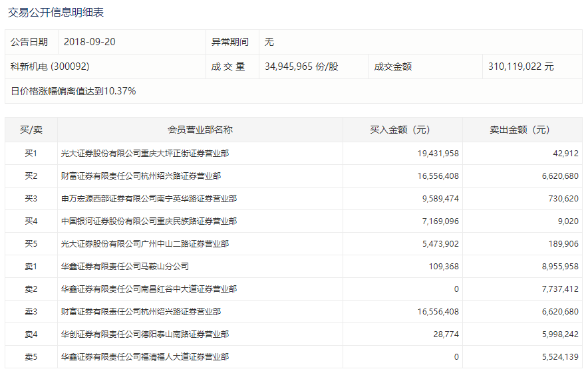The height and width of the screenshot is (377, 588).
Task: Open 华鑫证券南昌红谷中大道证券营业部 entry
Action: [148, 289]
